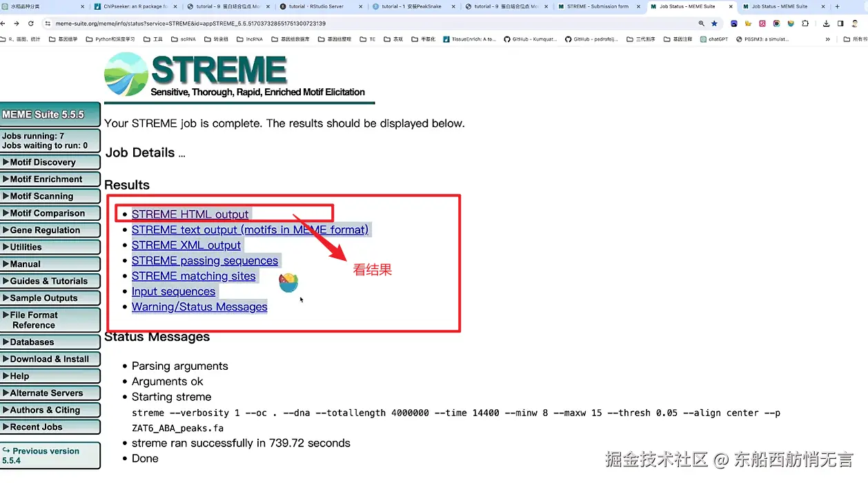Open the GitHub - Kumquat bookmark
Viewport: 868px width, 483px height.
point(530,39)
